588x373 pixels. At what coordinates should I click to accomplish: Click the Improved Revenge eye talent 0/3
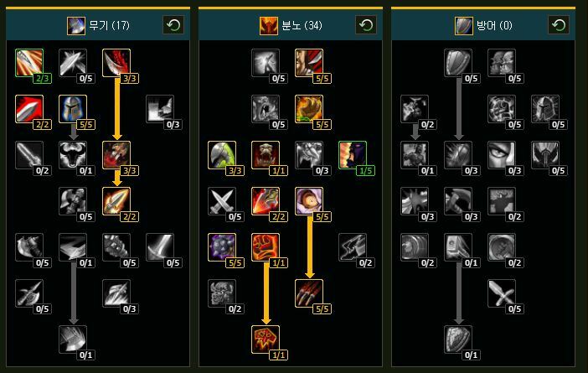pos(502,155)
